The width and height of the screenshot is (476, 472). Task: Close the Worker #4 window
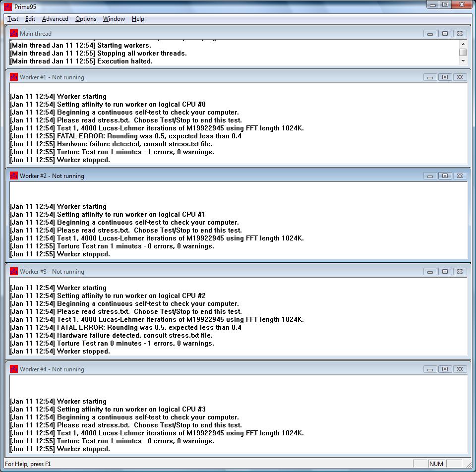[x=460, y=369]
